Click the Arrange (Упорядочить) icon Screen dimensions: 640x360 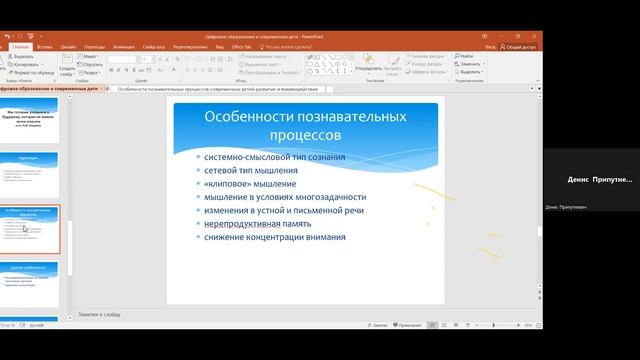(368, 59)
